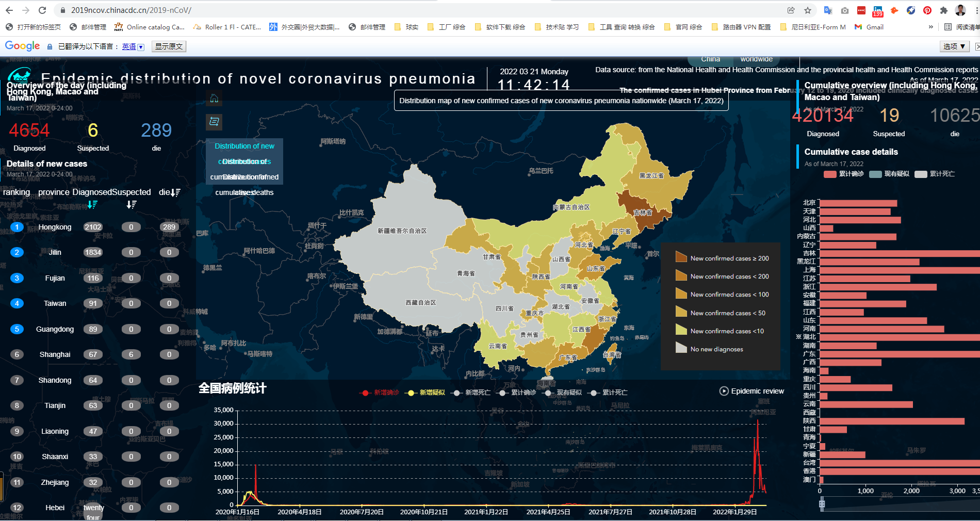The width and height of the screenshot is (980, 521).
Task: Expand the bookmarks overflow chevron
Action: click(930, 27)
